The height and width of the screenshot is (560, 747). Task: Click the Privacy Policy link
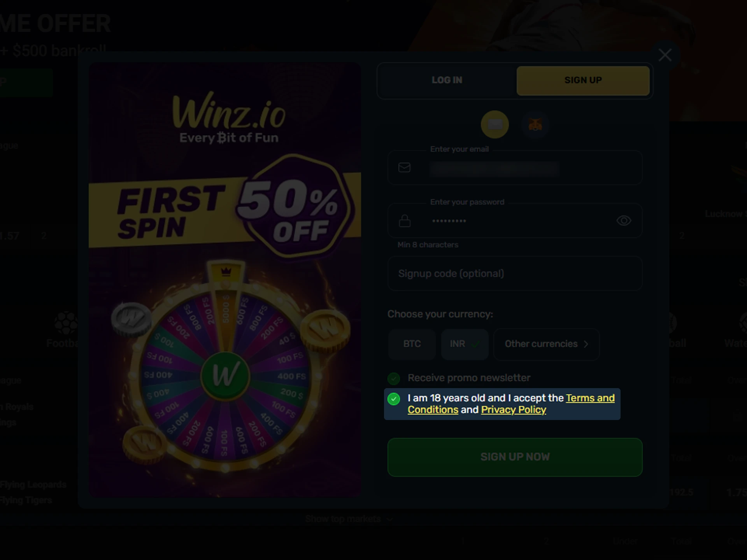click(x=514, y=410)
